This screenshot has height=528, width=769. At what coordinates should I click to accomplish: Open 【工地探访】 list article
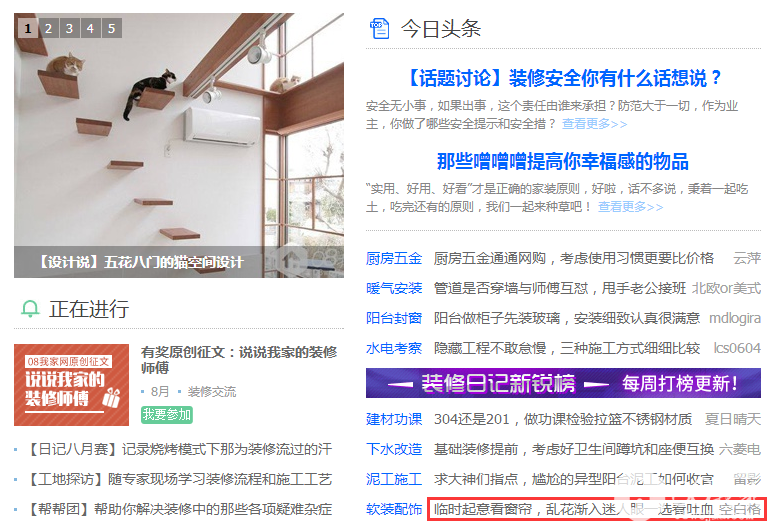[179, 479]
